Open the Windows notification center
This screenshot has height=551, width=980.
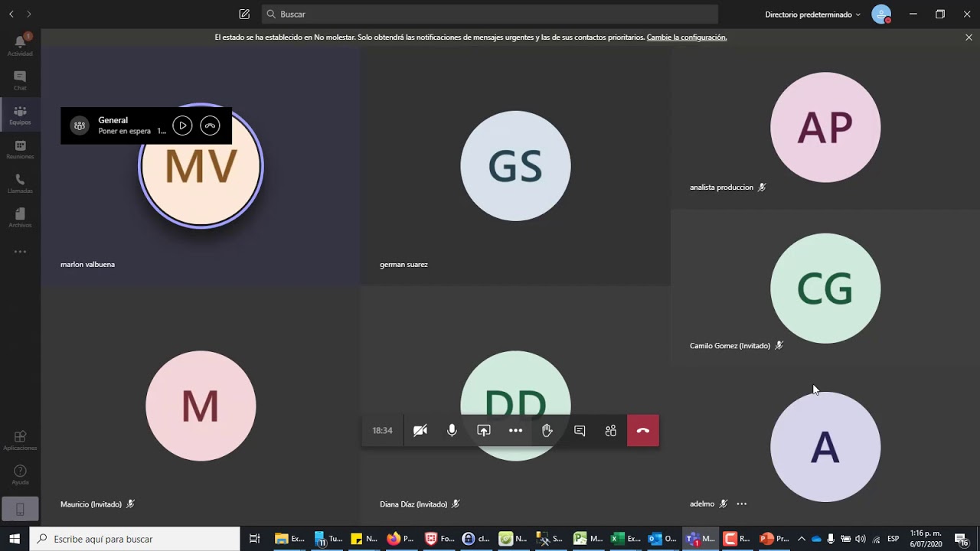click(x=962, y=539)
